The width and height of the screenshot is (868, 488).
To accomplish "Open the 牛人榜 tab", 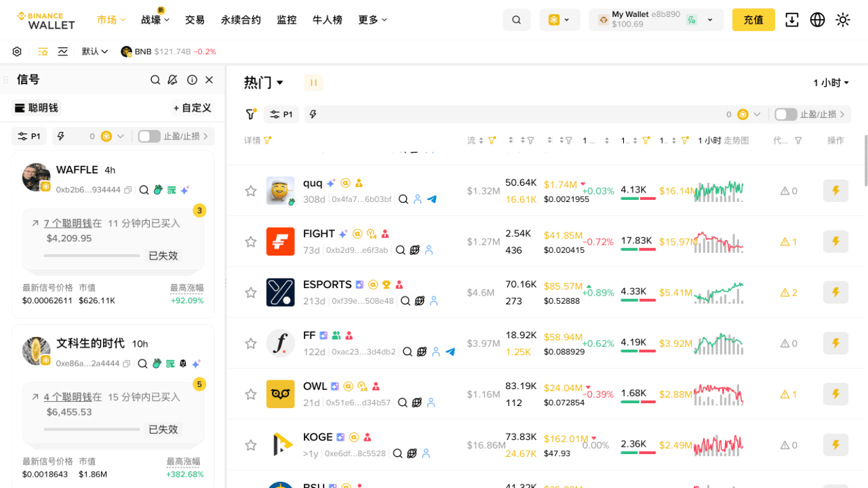I will pos(327,20).
